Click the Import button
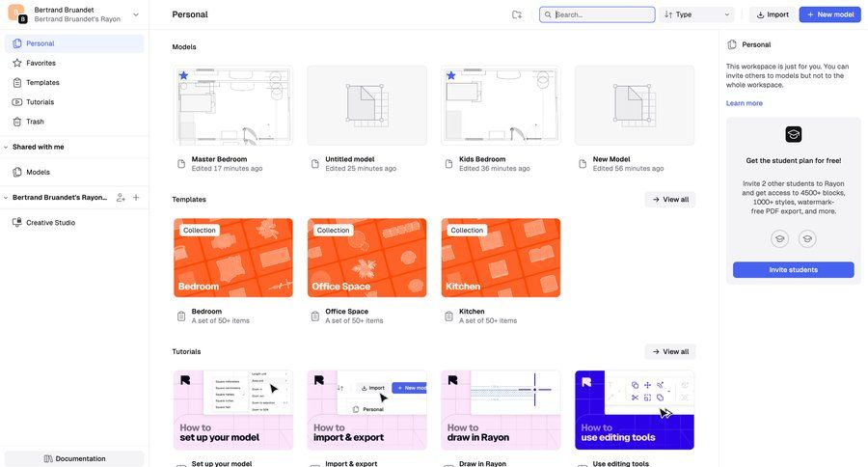The image size is (868, 467). [773, 15]
